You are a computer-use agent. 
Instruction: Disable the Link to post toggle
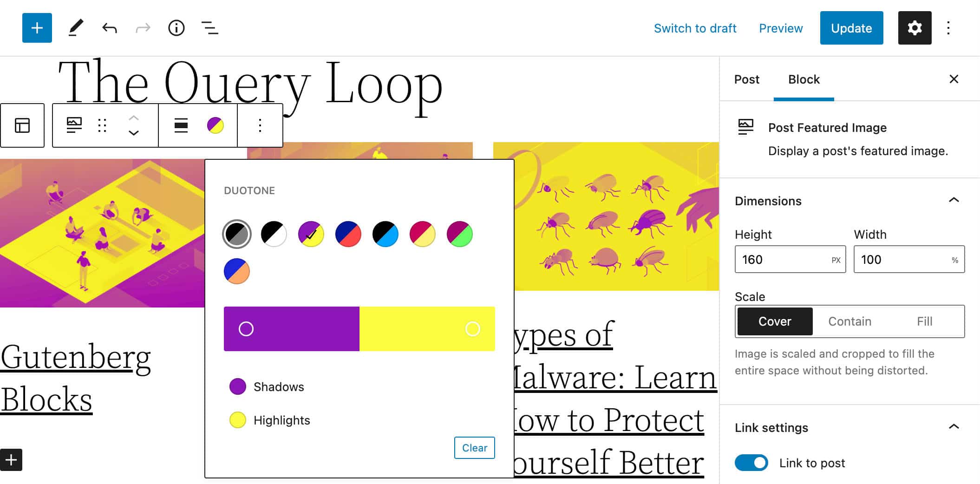pos(751,463)
